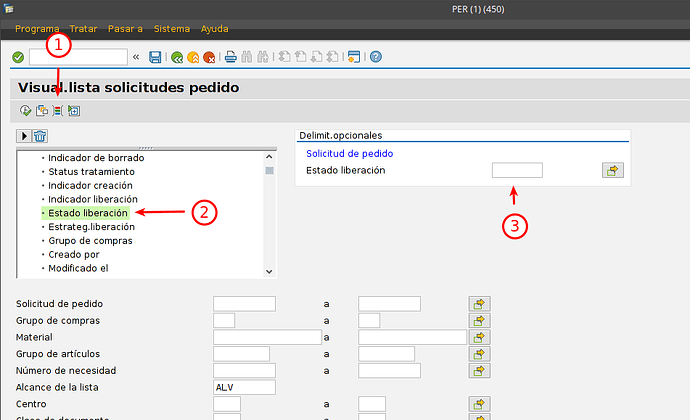Screen dimensions: 690x420
Task: Click the Material from field
Action: (x=268, y=337)
